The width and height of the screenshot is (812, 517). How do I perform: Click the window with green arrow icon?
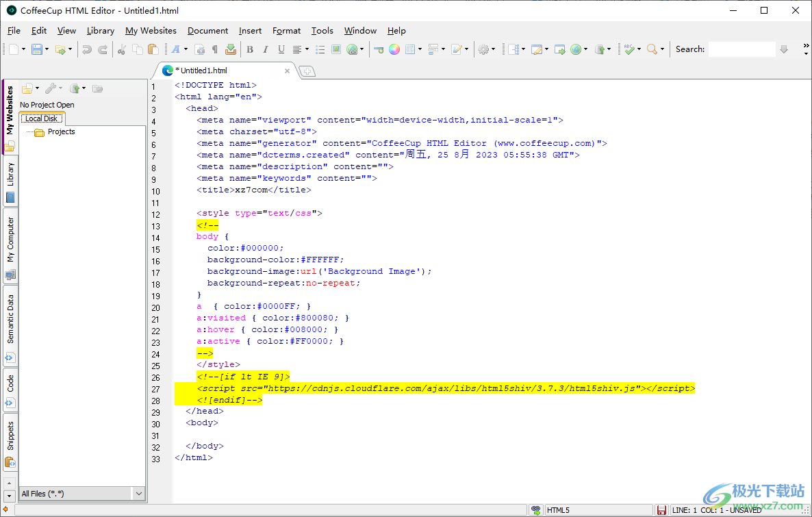click(560, 49)
